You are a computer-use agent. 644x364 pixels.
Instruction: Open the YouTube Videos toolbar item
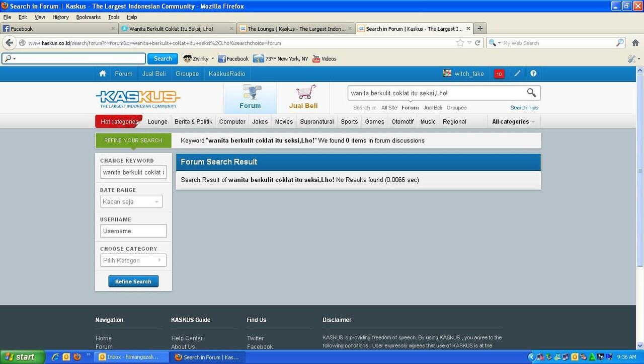click(x=325, y=59)
